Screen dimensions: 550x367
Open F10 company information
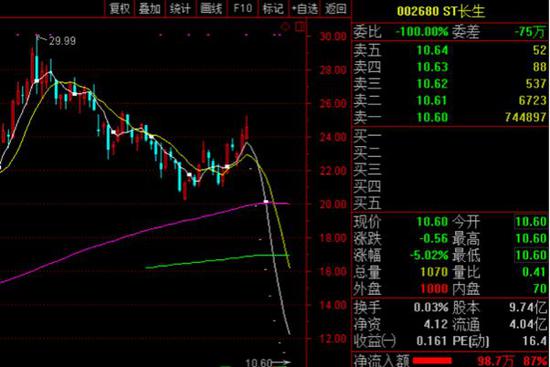[x=243, y=8]
